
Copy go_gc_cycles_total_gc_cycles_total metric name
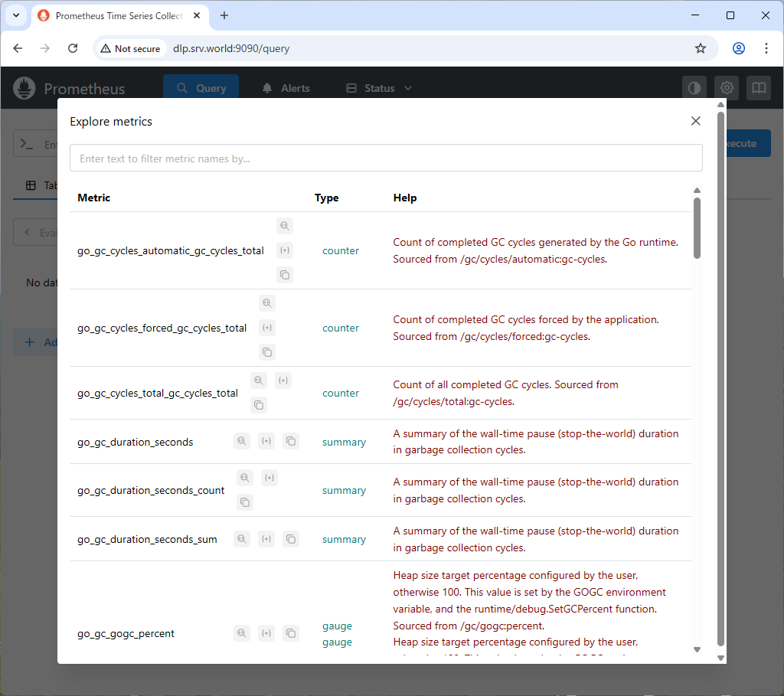coord(259,405)
